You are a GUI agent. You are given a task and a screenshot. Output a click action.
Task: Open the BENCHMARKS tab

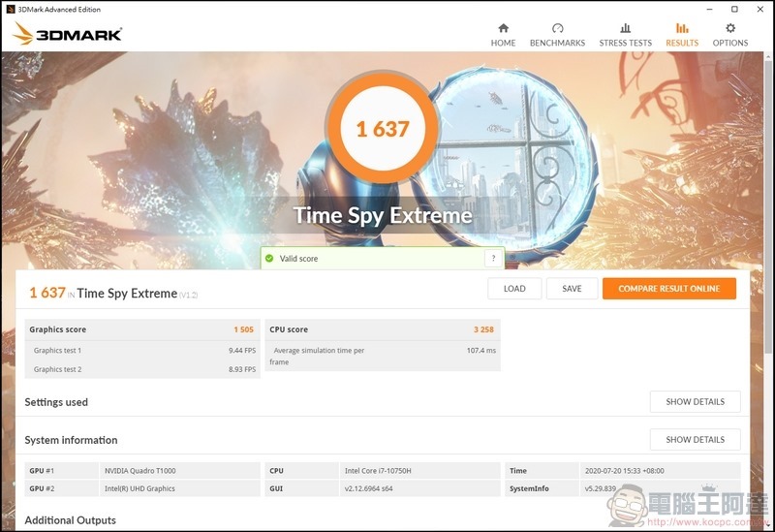tap(558, 35)
